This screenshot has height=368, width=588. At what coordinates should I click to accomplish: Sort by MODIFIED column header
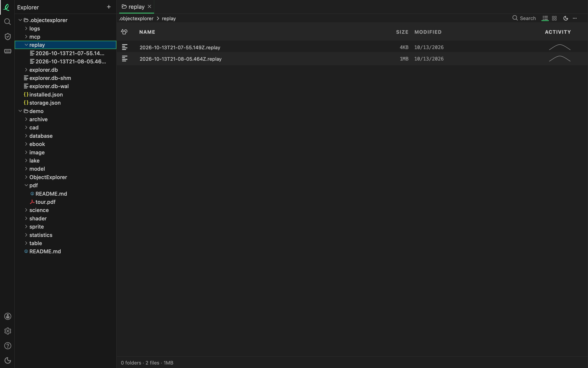coord(428,32)
